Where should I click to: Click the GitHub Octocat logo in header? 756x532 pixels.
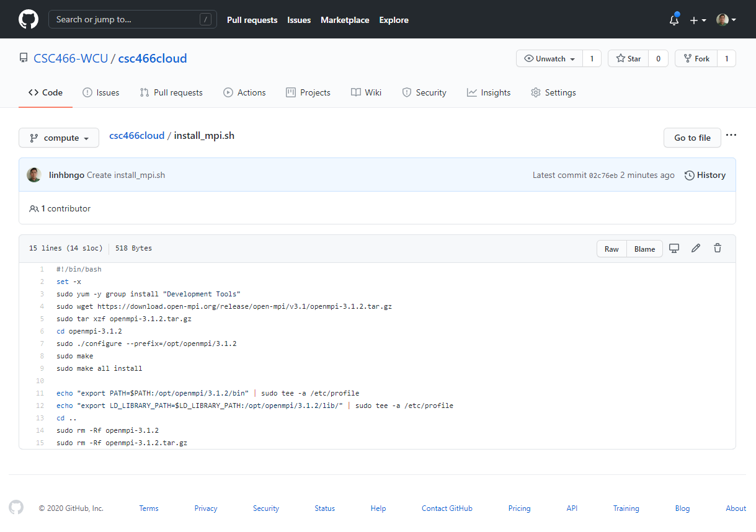coord(29,19)
